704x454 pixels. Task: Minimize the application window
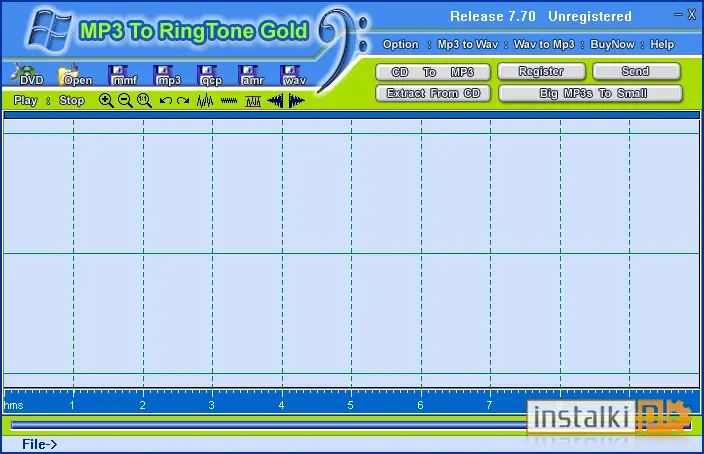678,15
